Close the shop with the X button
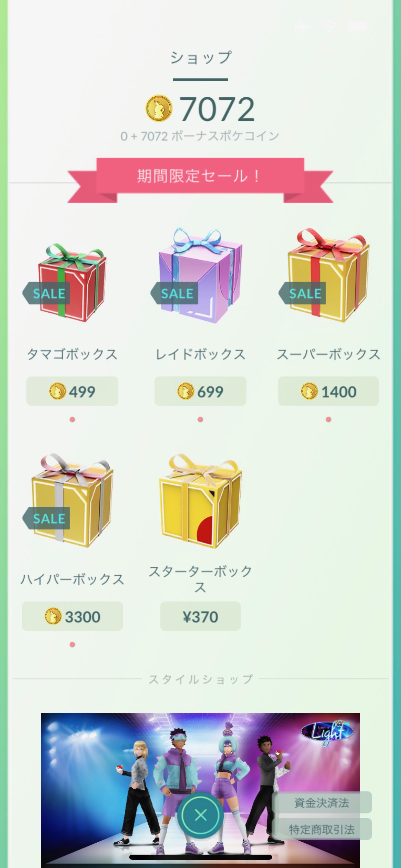The image size is (401, 868). [x=200, y=815]
